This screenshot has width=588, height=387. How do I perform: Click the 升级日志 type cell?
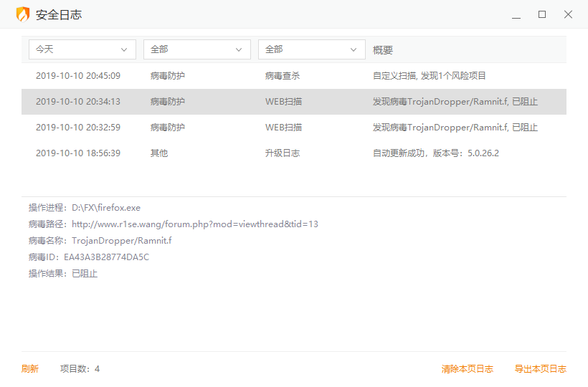pos(283,153)
